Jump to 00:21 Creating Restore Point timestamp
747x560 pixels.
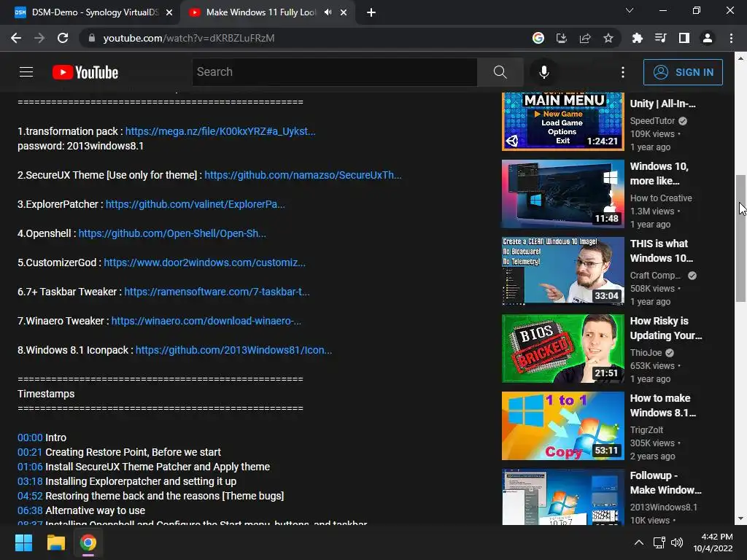pos(30,452)
